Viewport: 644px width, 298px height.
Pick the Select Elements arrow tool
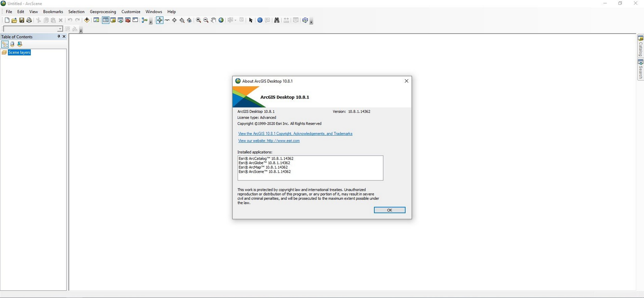click(251, 20)
